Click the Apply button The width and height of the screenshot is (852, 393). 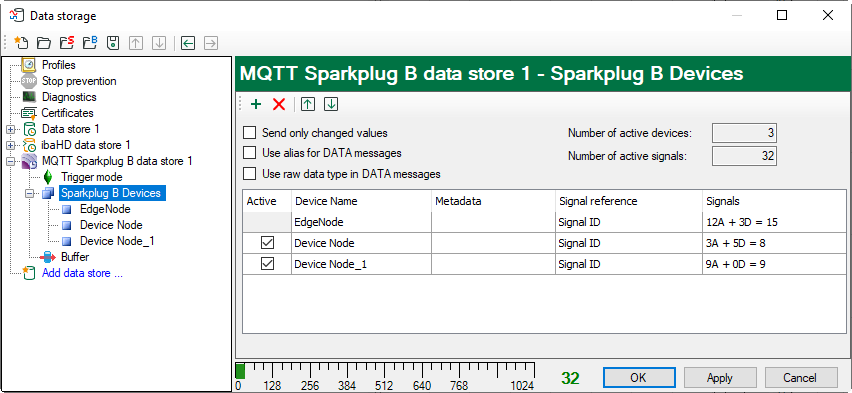[720, 377]
